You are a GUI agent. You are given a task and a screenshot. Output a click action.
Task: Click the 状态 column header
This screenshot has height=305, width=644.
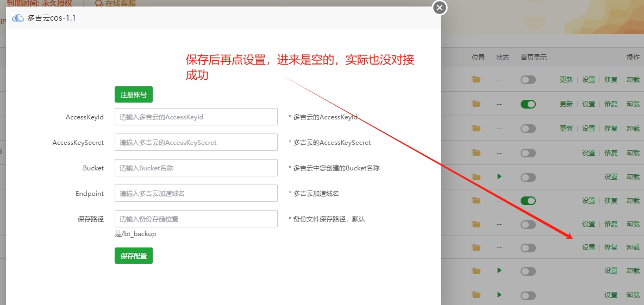503,58
